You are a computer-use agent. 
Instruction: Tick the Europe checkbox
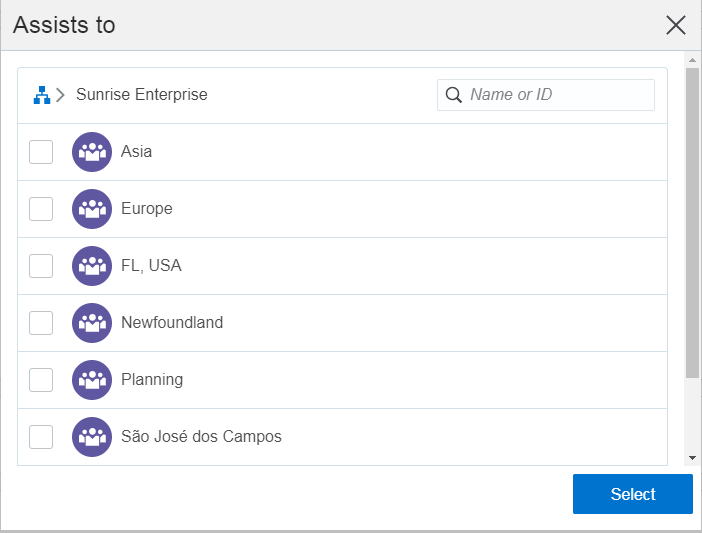tap(41, 209)
